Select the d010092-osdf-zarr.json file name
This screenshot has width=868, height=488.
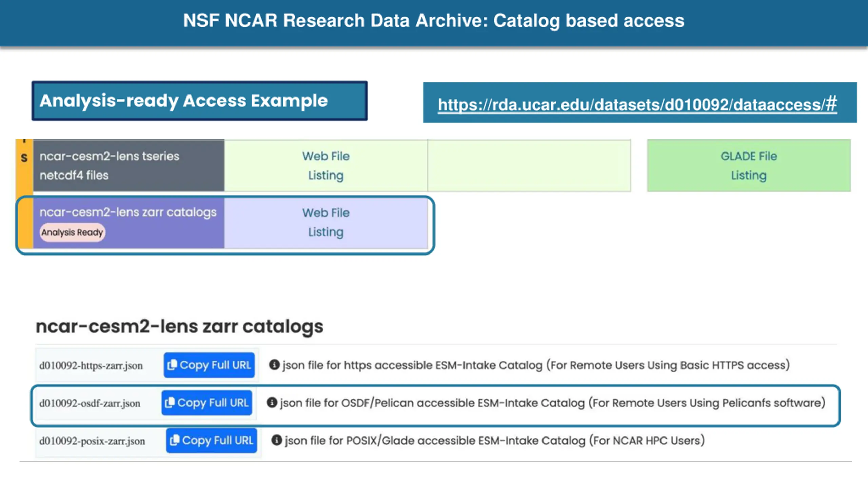click(x=90, y=403)
